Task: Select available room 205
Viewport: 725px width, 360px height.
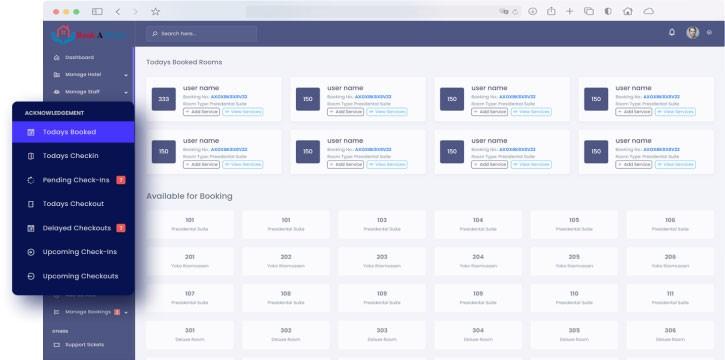Action: [x=574, y=261]
